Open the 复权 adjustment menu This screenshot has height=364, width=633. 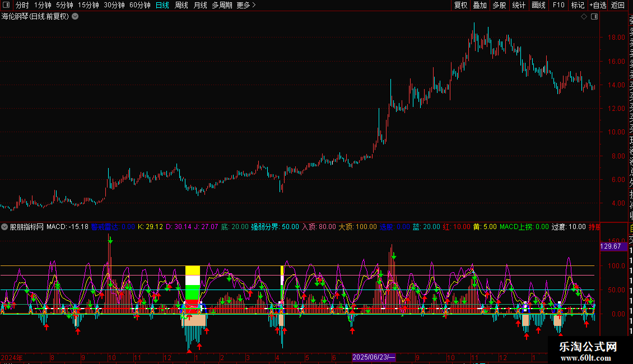tap(460, 5)
